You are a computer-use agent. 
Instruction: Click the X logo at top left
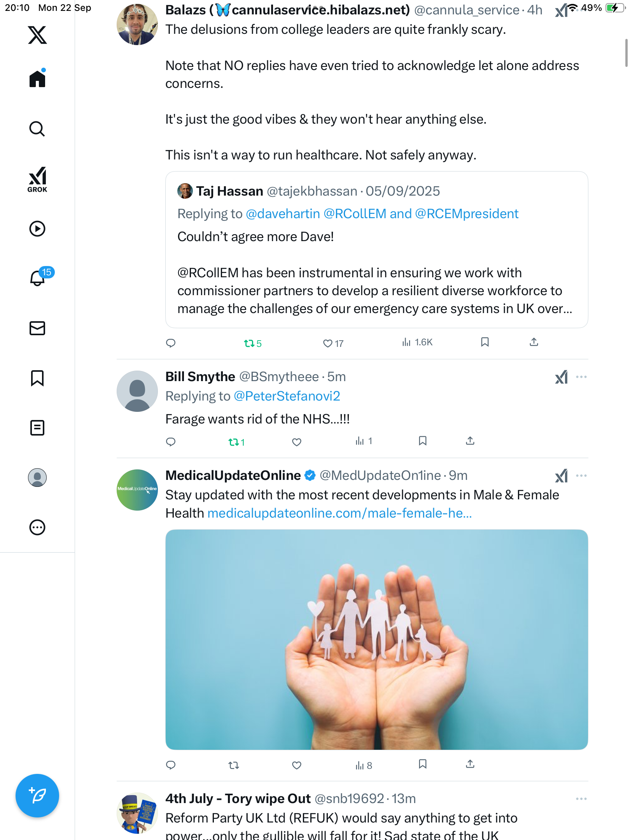pos(37,35)
